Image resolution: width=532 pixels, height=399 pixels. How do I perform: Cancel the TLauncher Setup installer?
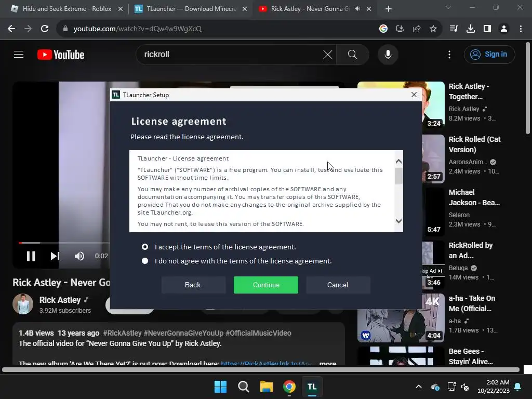[338, 285]
